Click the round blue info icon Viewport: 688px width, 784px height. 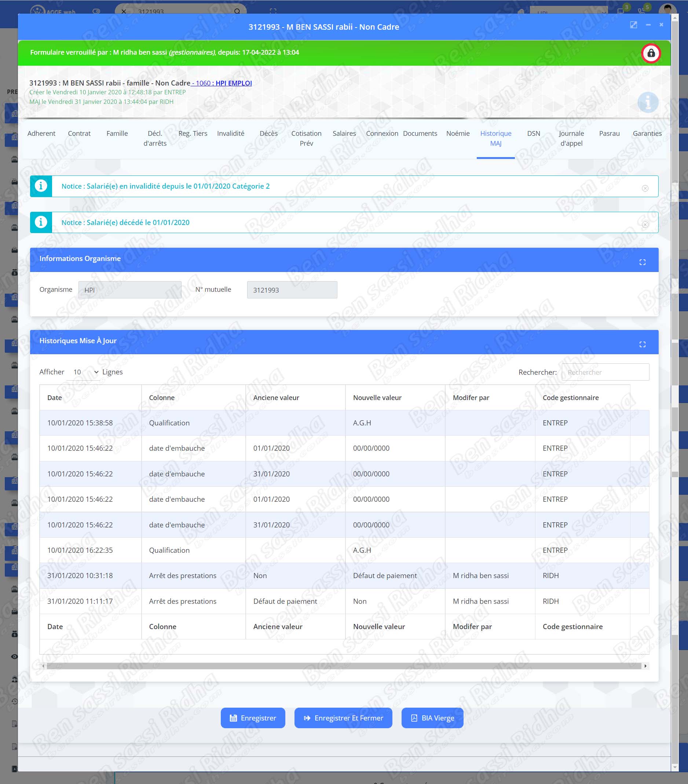(647, 102)
